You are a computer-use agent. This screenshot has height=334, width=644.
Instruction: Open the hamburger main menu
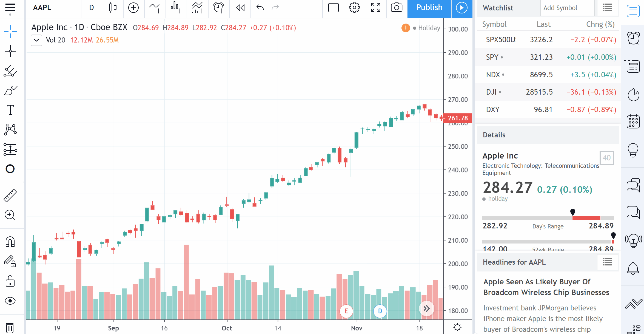point(10,8)
